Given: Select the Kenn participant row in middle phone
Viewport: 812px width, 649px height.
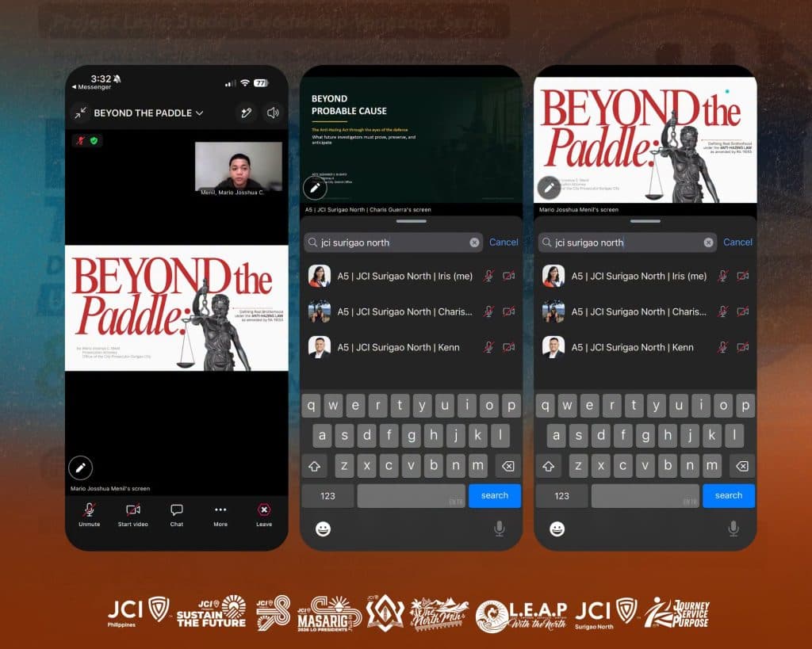Looking at the screenshot, I should point(412,347).
